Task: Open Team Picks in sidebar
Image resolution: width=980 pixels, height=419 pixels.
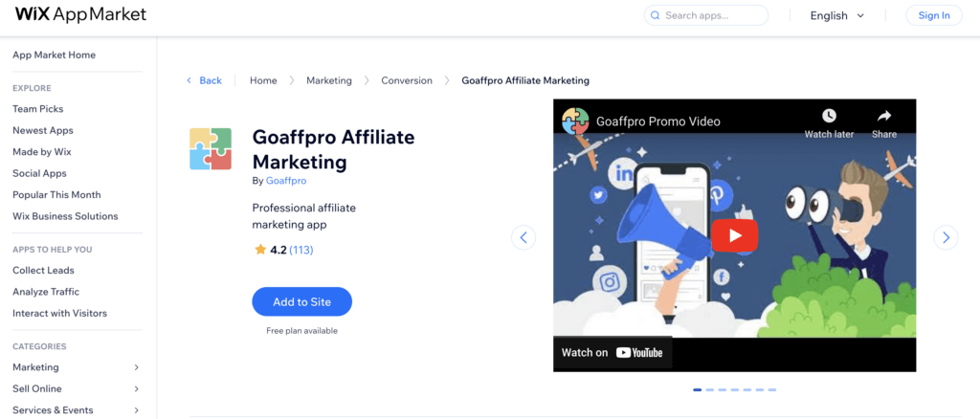Action: coord(38,109)
